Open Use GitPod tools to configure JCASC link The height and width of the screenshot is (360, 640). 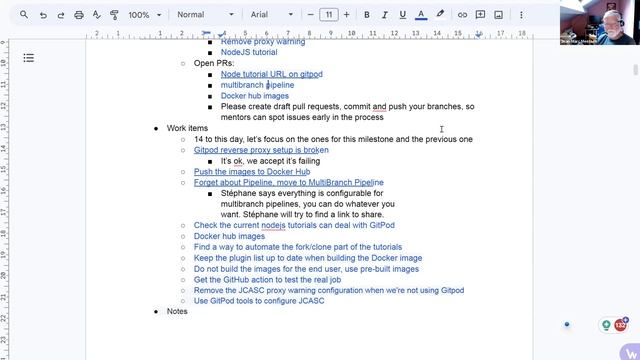coord(259,301)
